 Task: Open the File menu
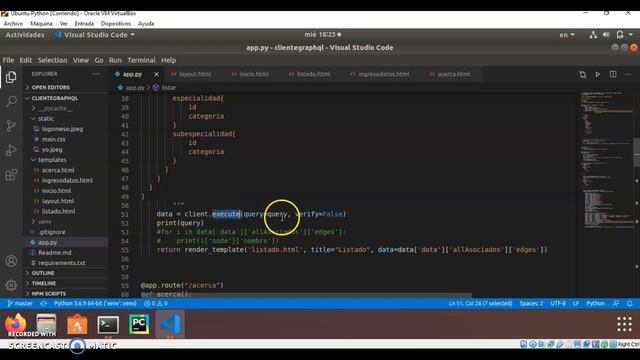coord(8,60)
